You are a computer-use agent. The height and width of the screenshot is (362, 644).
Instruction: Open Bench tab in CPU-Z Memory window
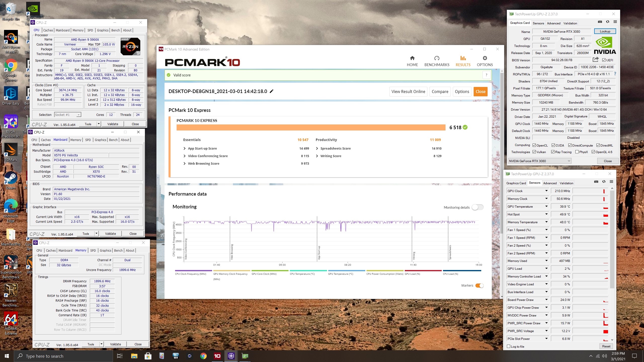(x=118, y=251)
